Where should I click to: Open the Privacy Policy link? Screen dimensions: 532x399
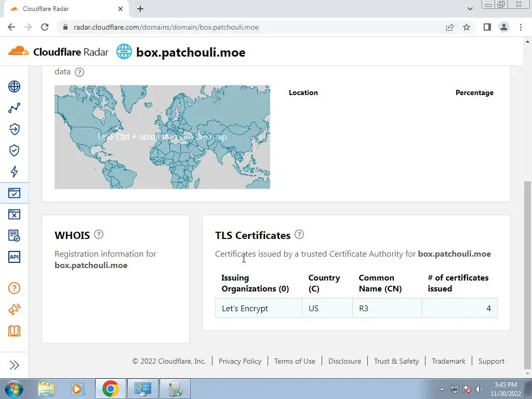click(240, 361)
